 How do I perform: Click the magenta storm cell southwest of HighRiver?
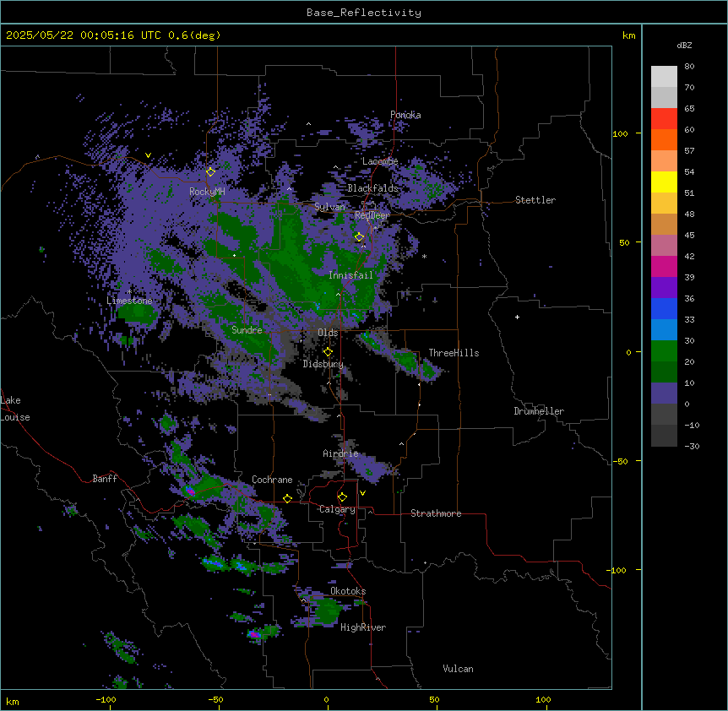pos(253,633)
